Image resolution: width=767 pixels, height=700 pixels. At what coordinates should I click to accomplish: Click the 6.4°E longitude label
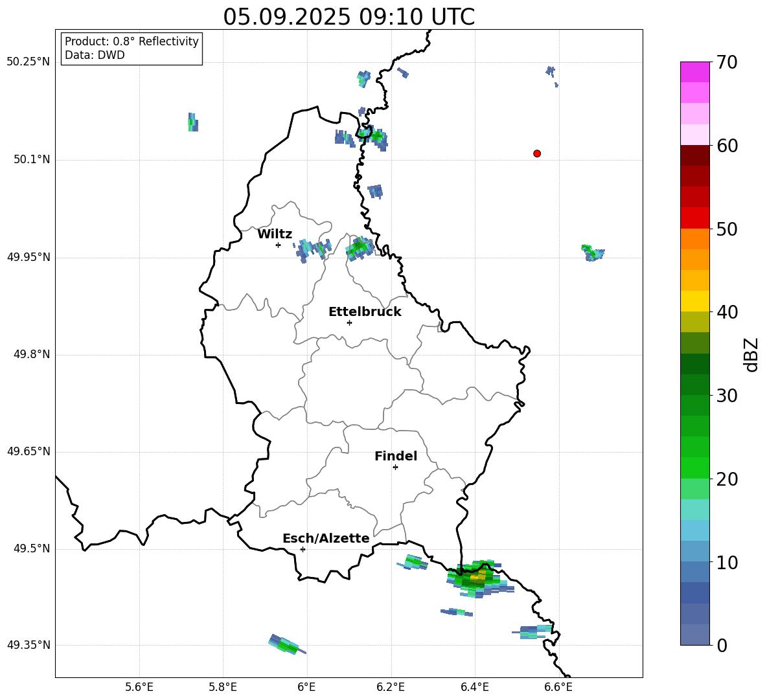(x=474, y=687)
